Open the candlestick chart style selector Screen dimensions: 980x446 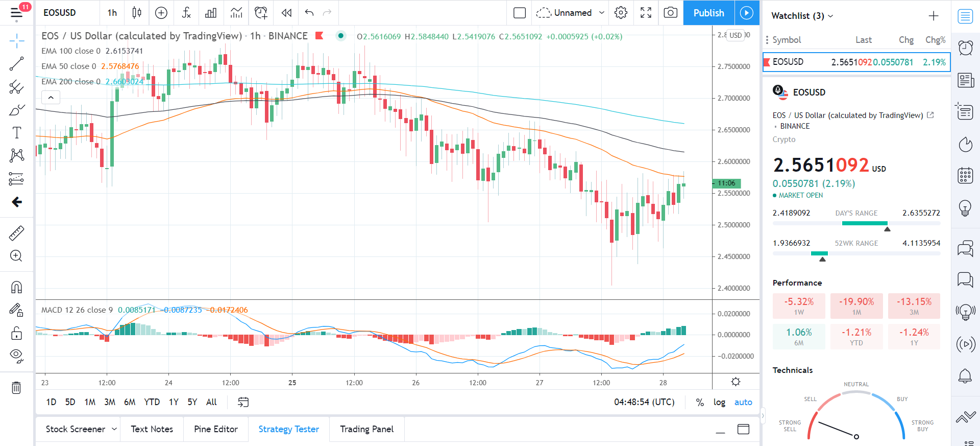point(137,13)
